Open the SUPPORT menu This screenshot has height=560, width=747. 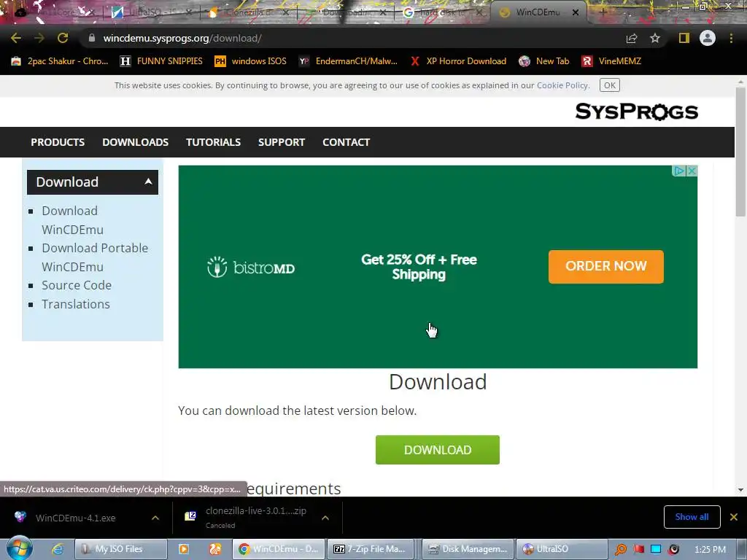[x=282, y=142]
